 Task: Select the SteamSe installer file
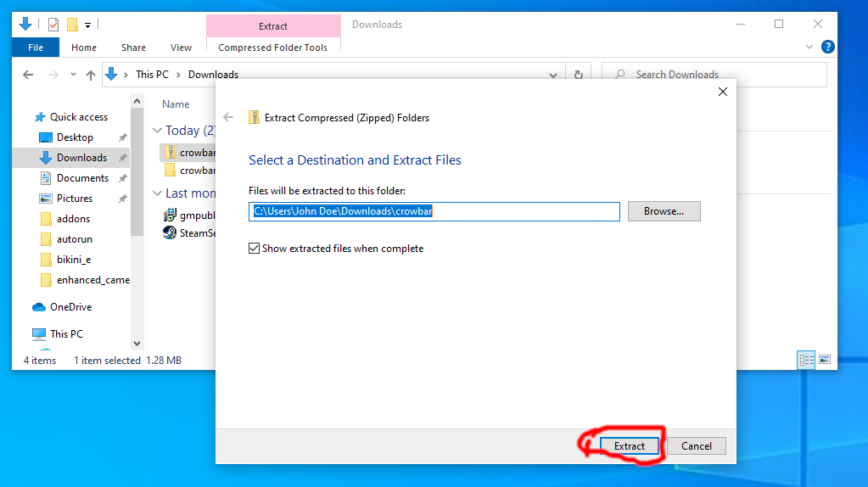(x=189, y=233)
